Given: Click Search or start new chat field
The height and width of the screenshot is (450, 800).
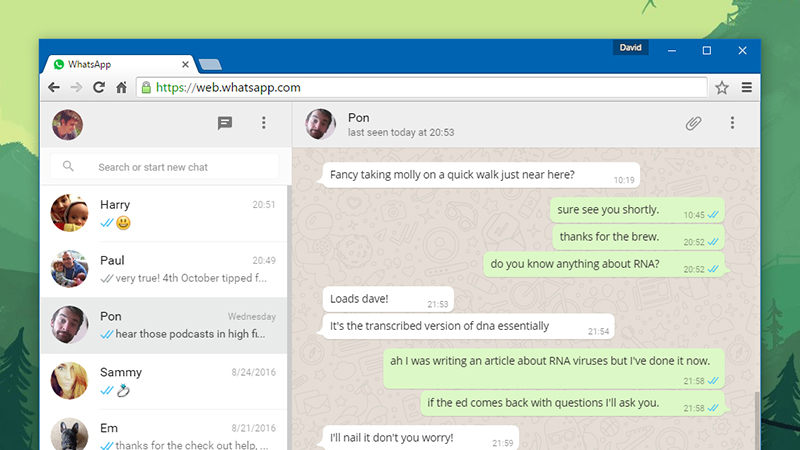Looking at the screenshot, I should tap(164, 167).
